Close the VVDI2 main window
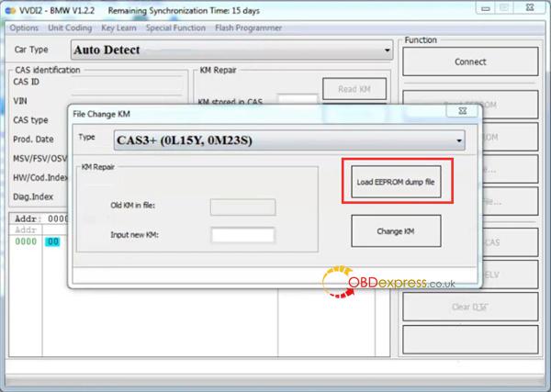Image resolution: width=551 pixels, height=392 pixels. pos(530,8)
